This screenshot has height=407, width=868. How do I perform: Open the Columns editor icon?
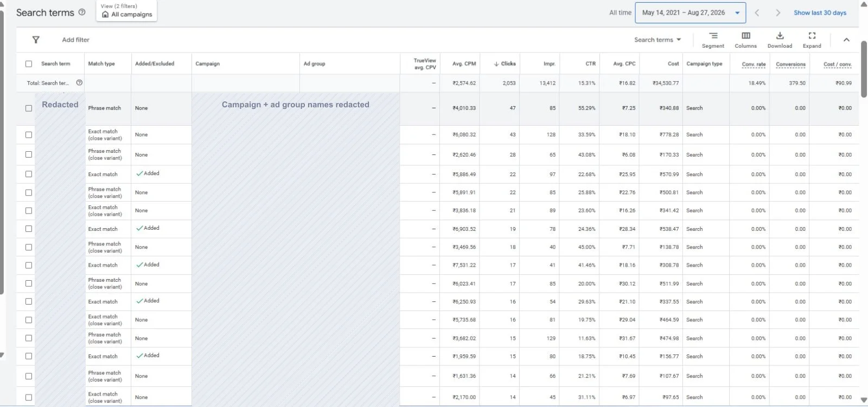tap(746, 36)
